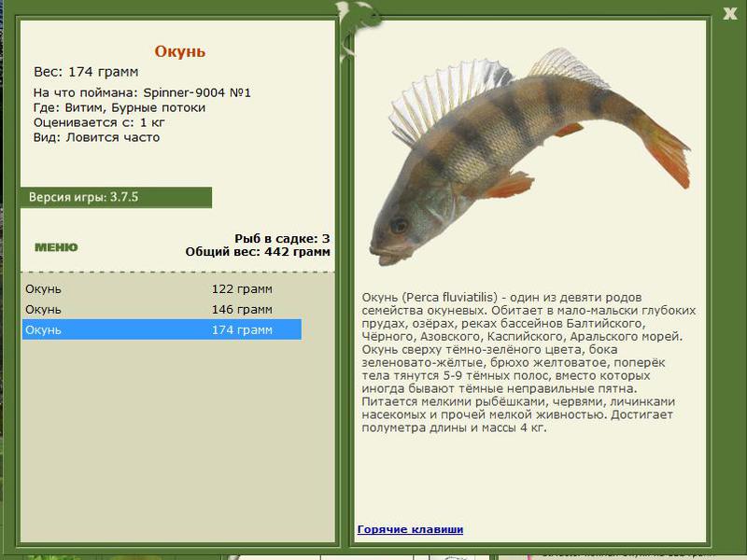
Task: Click the orange Окунь heading
Action: [179, 51]
